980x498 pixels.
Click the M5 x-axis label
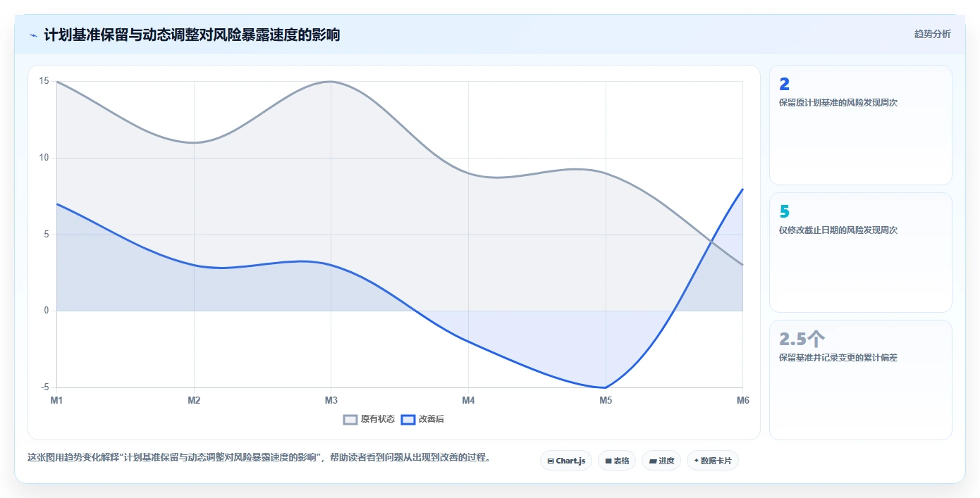tap(606, 400)
